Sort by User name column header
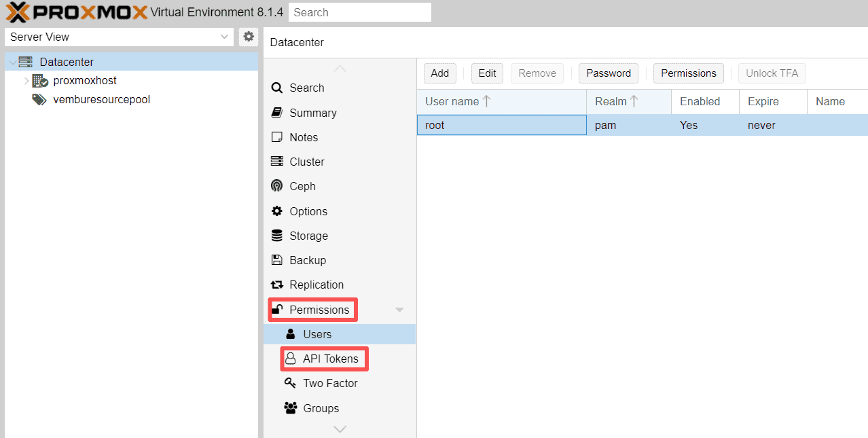This screenshot has height=438, width=868. click(501, 101)
